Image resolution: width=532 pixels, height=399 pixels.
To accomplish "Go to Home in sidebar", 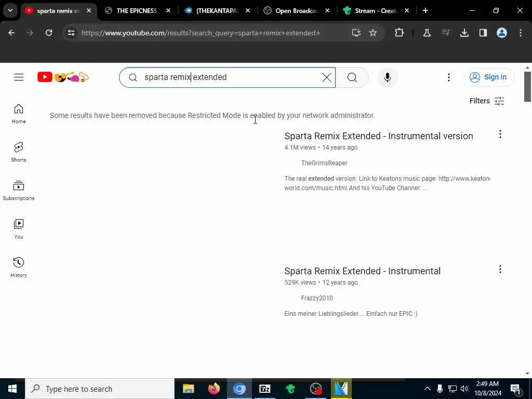I will click(x=19, y=114).
